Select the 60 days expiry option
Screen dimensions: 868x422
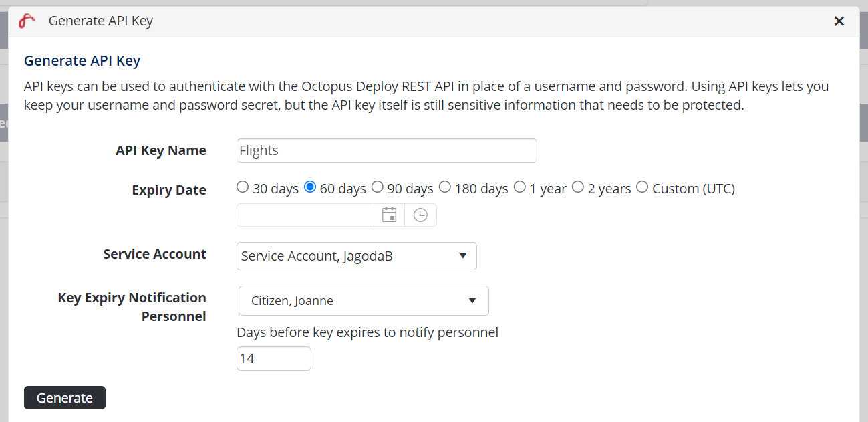click(310, 188)
